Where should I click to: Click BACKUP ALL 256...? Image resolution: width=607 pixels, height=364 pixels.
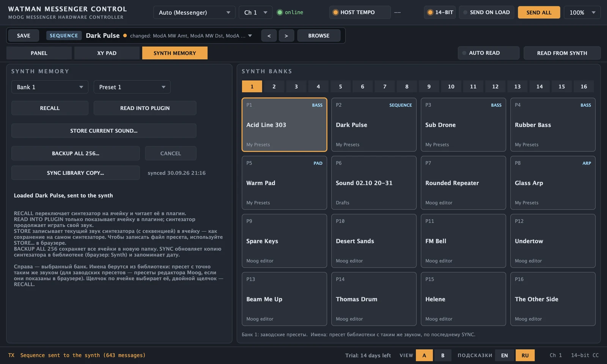click(75, 153)
